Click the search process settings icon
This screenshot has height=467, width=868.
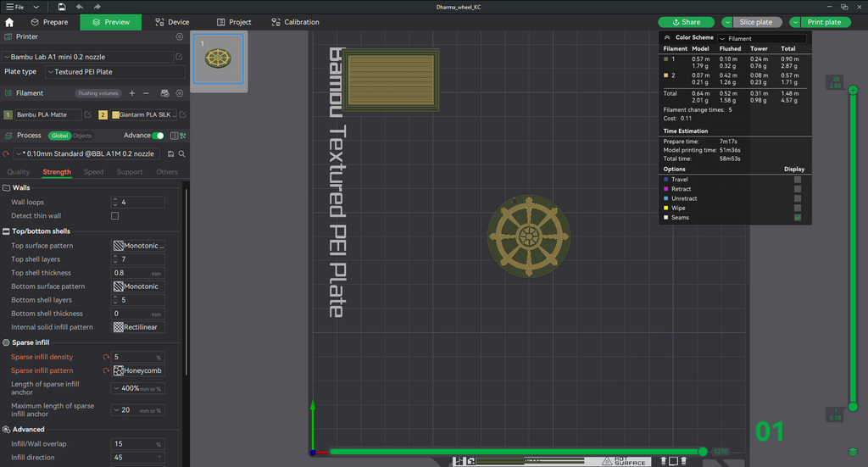pyautogui.click(x=181, y=153)
